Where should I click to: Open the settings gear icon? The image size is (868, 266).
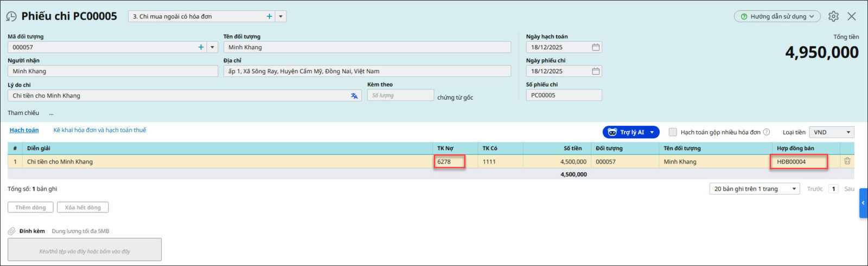[x=833, y=16]
